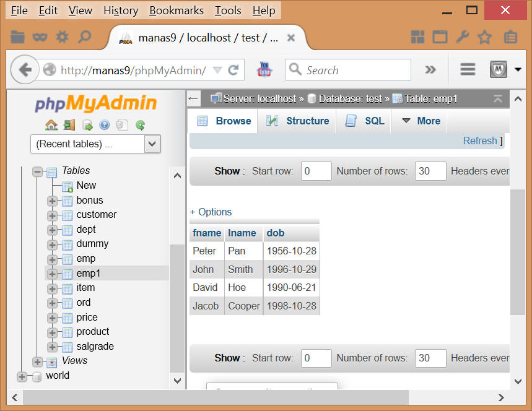
Task: Click Database: test breadcrumb link
Action: point(349,98)
